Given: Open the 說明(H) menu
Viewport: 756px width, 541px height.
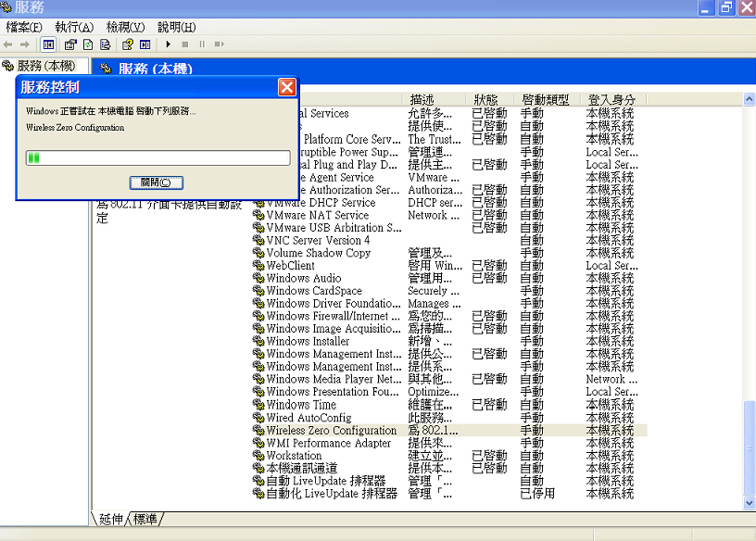Looking at the screenshot, I should pyautogui.click(x=176, y=28).
